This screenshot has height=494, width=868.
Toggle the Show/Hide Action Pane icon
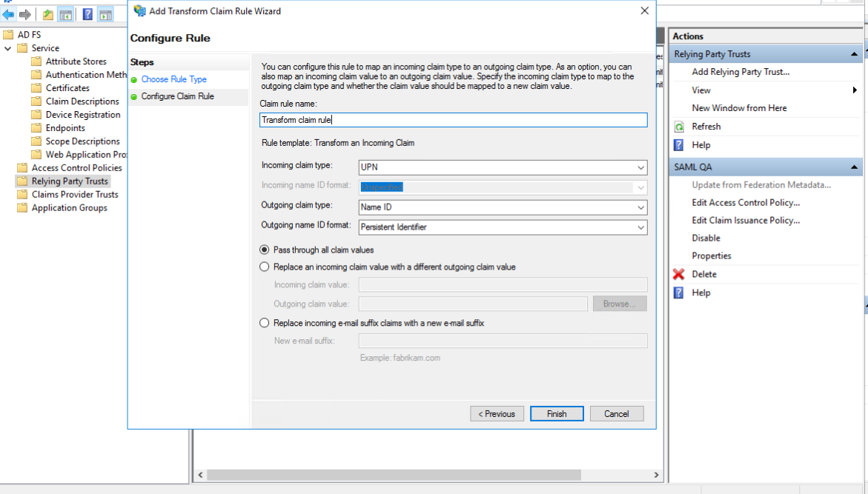pos(106,15)
